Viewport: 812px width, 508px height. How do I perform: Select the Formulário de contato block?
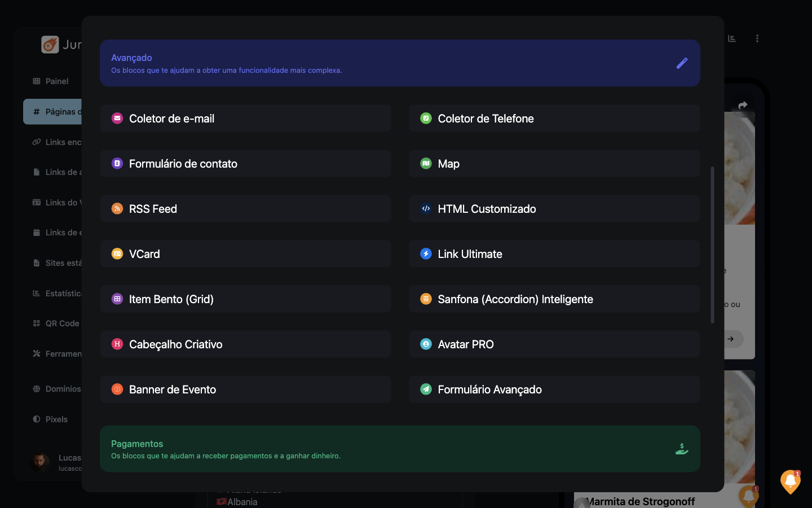(x=246, y=164)
